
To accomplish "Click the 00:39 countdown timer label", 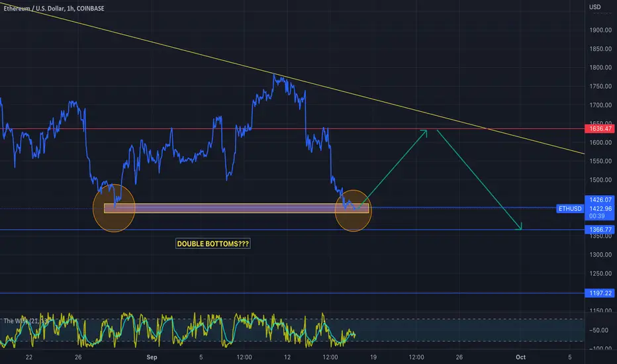I will pos(597,216).
